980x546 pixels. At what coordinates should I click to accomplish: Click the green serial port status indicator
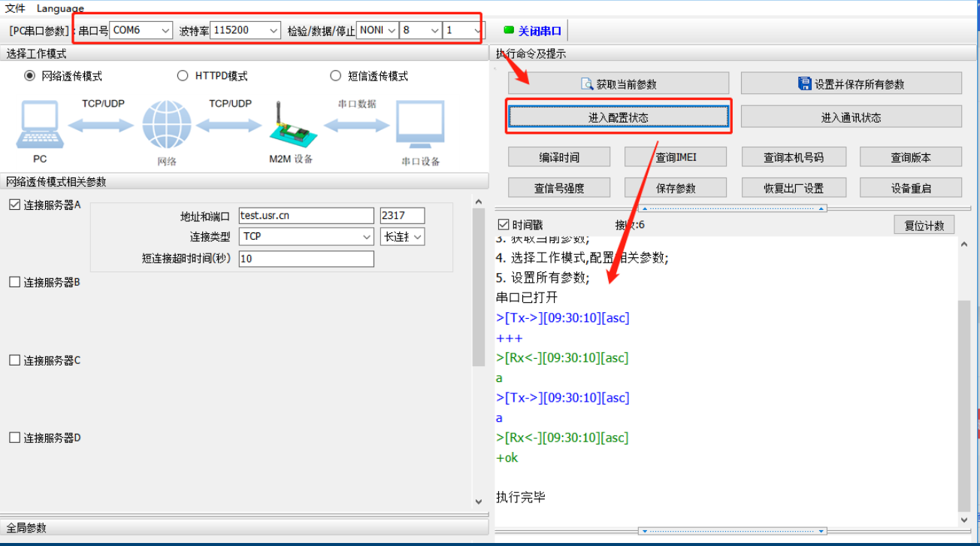coord(509,31)
